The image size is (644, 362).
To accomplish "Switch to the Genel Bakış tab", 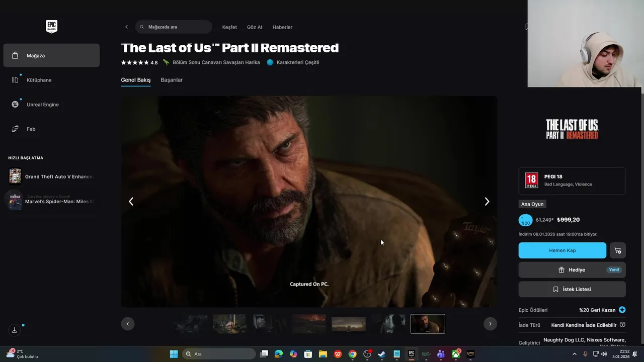I will [x=136, y=80].
